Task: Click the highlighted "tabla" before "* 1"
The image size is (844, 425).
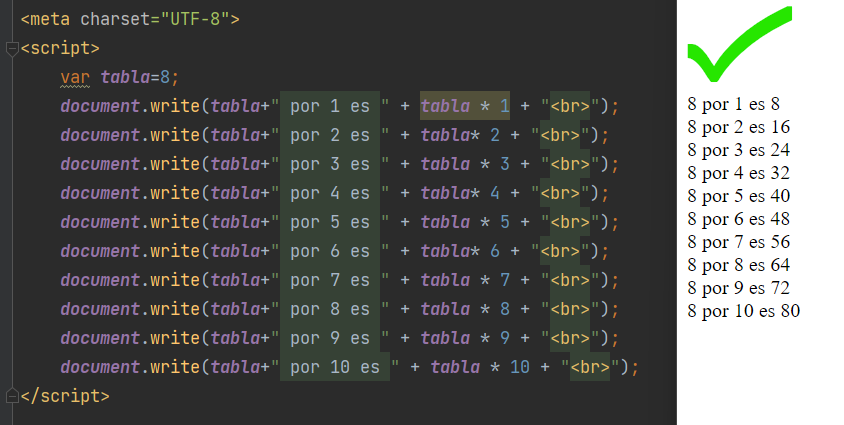Action: (446, 105)
